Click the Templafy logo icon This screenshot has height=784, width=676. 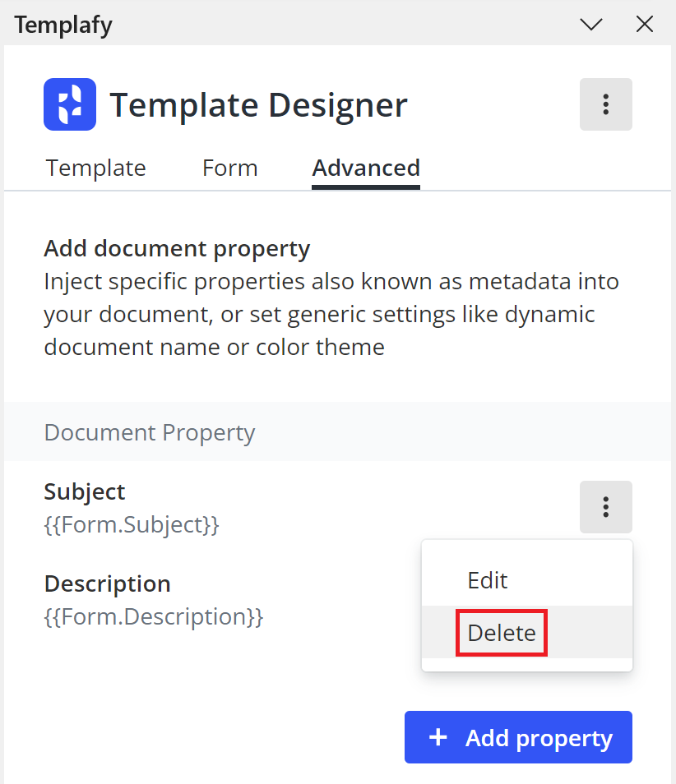[70, 104]
